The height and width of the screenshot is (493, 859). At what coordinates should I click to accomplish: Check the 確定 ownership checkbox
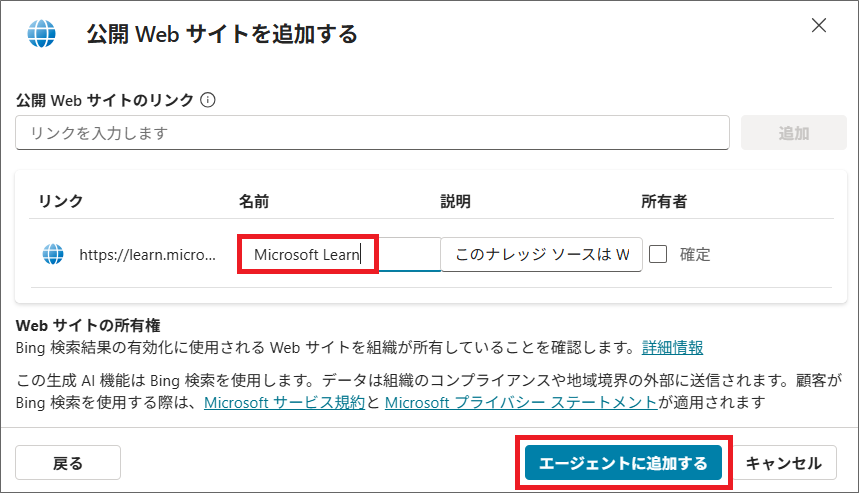pos(658,254)
